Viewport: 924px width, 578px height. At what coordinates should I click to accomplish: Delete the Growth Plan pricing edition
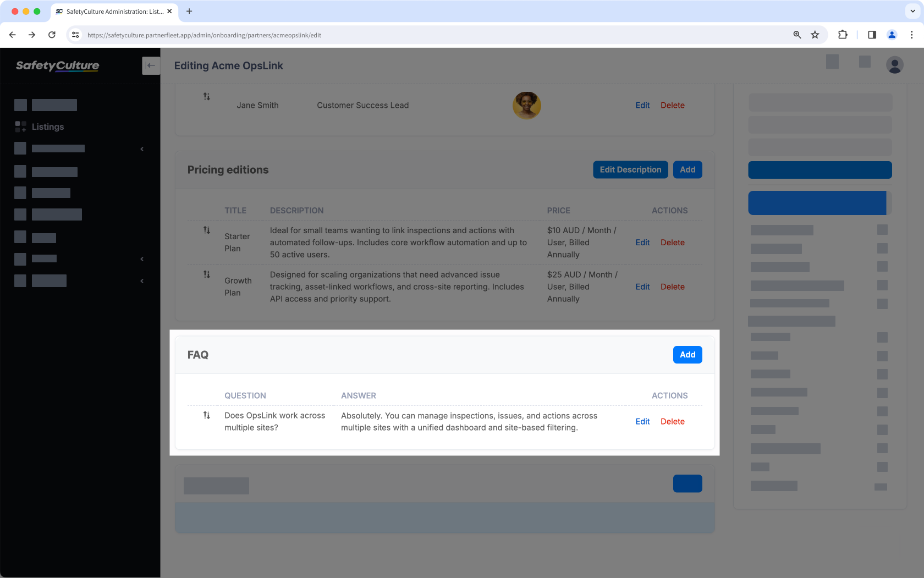672,287
